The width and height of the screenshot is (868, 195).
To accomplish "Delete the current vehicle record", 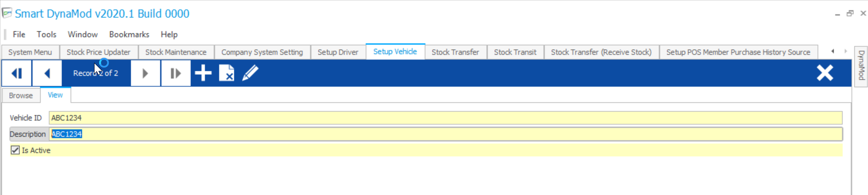I will point(227,73).
